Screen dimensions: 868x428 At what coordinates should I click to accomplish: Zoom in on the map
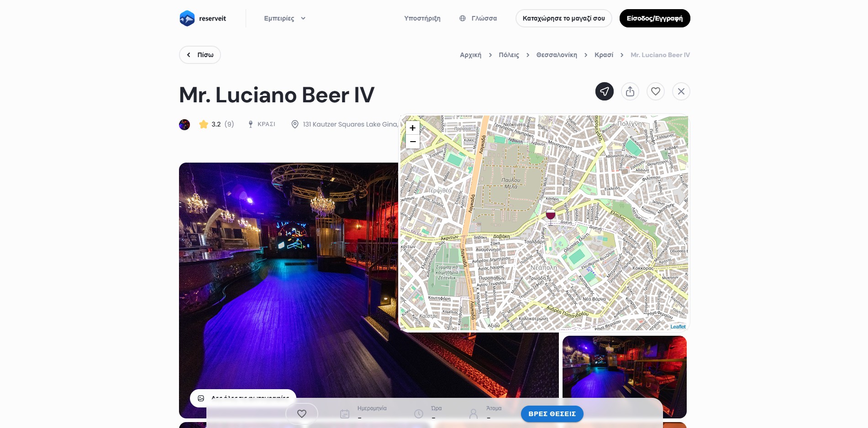click(x=412, y=128)
